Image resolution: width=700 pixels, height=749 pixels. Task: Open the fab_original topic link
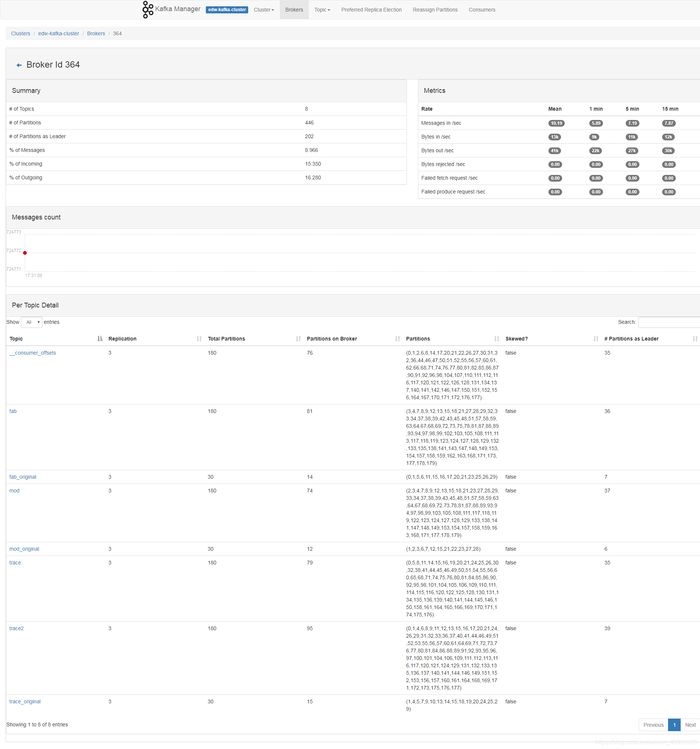tap(23, 477)
